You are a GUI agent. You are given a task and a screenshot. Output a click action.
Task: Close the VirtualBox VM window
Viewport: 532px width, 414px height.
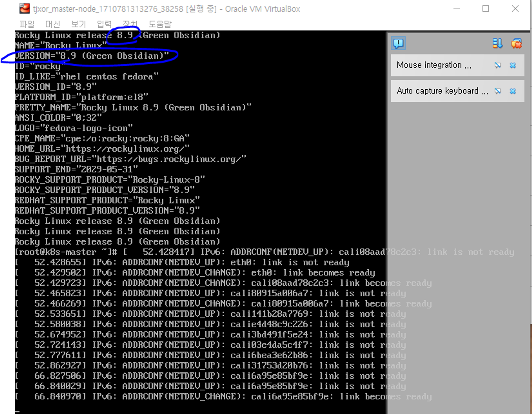click(515, 9)
